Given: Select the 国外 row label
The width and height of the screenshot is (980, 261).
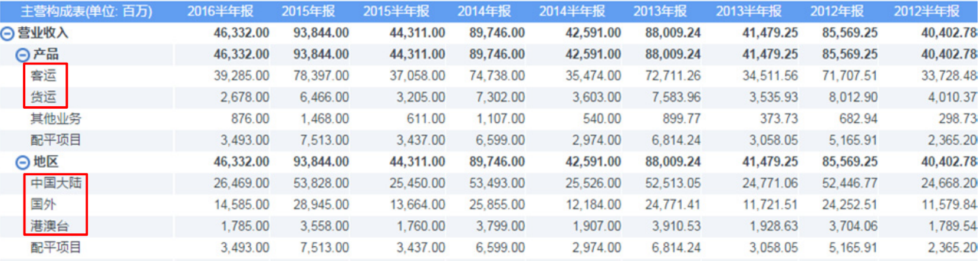Looking at the screenshot, I should pyautogui.click(x=44, y=204).
